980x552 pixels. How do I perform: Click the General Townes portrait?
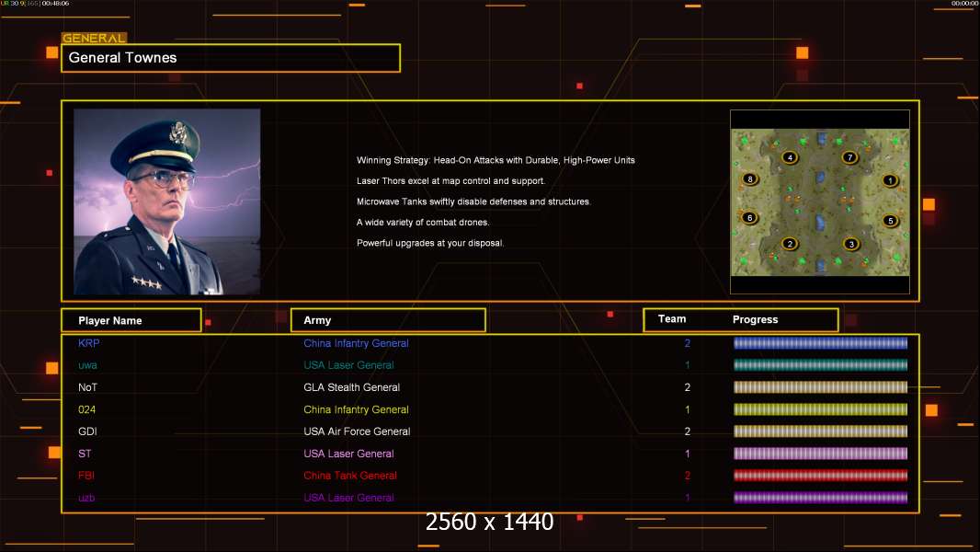click(167, 201)
